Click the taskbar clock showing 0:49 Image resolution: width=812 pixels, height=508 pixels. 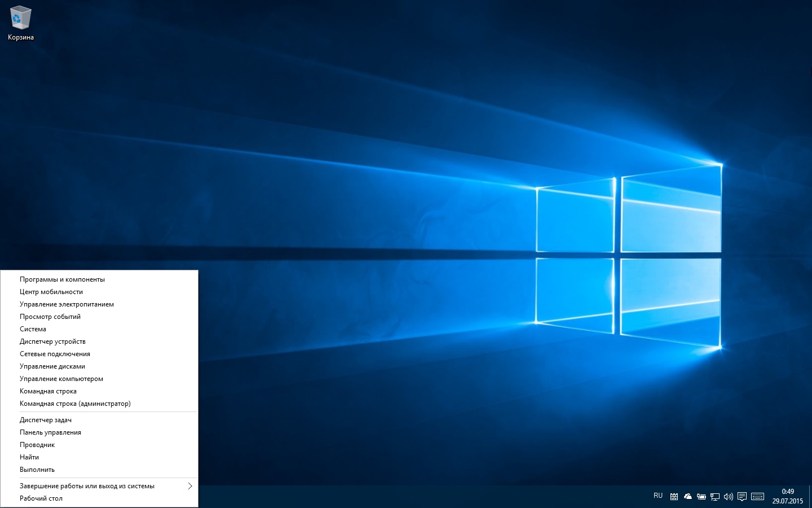pos(787,496)
